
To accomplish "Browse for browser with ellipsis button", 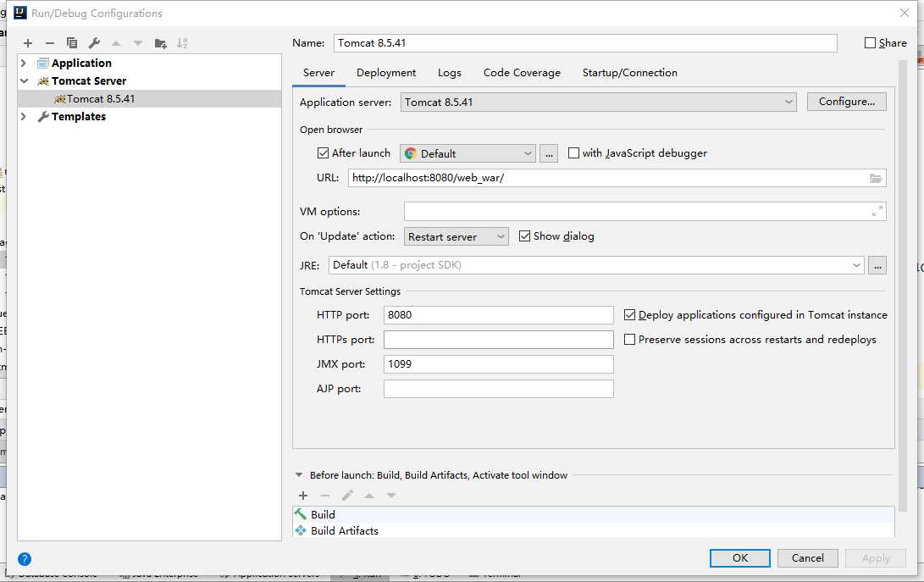I will click(x=549, y=153).
